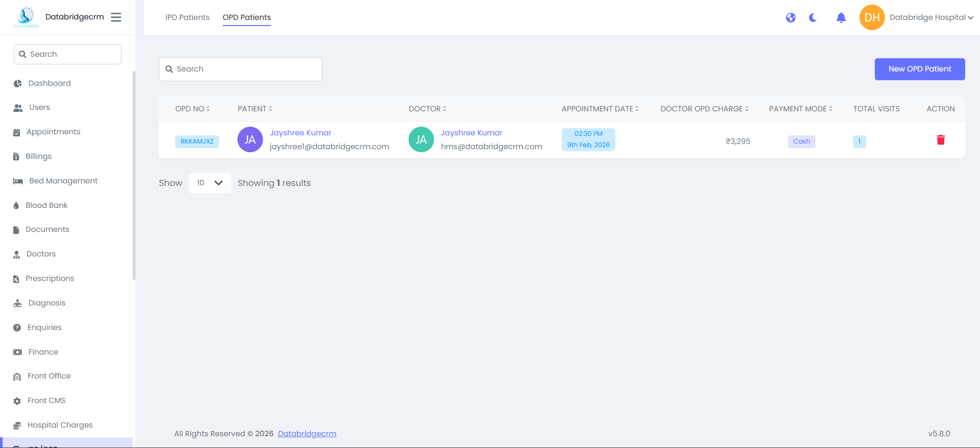Sort by DOCTOR OPD CHARGE column

pos(704,109)
